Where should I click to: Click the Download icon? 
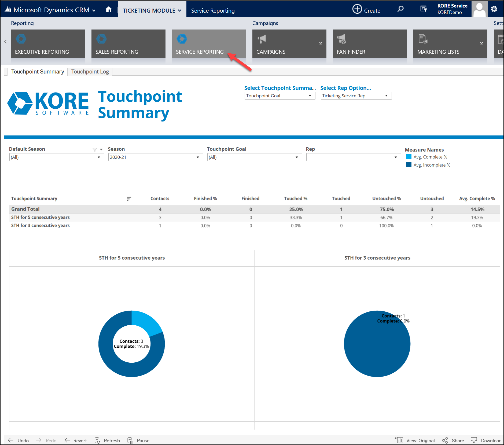(x=474, y=440)
